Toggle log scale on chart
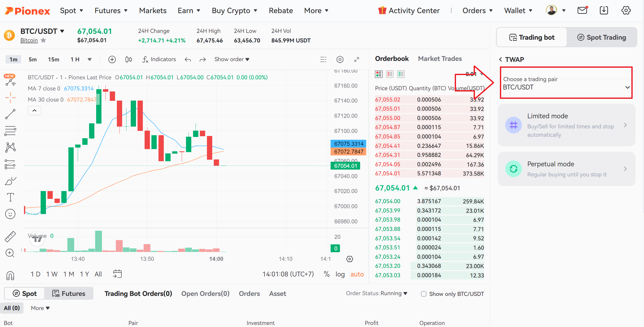Screen dimensions: 644x327 tap(340, 274)
